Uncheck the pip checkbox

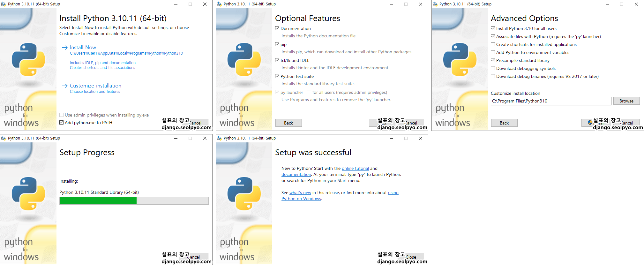pos(277,44)
